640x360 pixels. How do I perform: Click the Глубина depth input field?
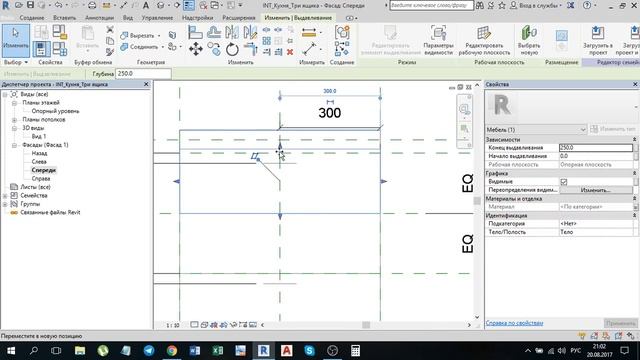(x=143, y=73)
